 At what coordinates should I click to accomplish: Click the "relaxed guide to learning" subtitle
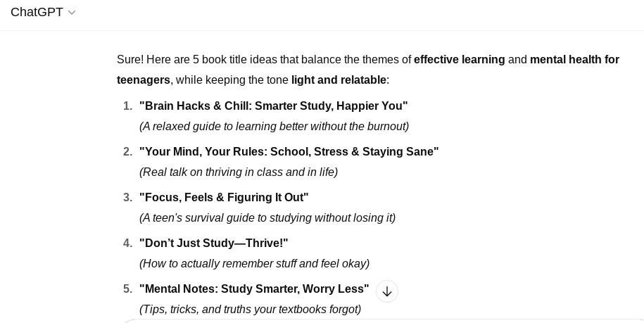click(x=274, y=127)
